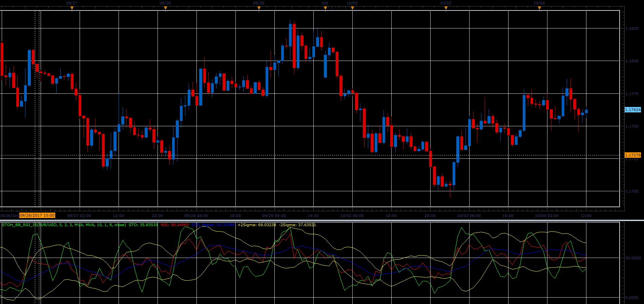Select the orange crosshair price tag 1.17276

coord(633,155)
